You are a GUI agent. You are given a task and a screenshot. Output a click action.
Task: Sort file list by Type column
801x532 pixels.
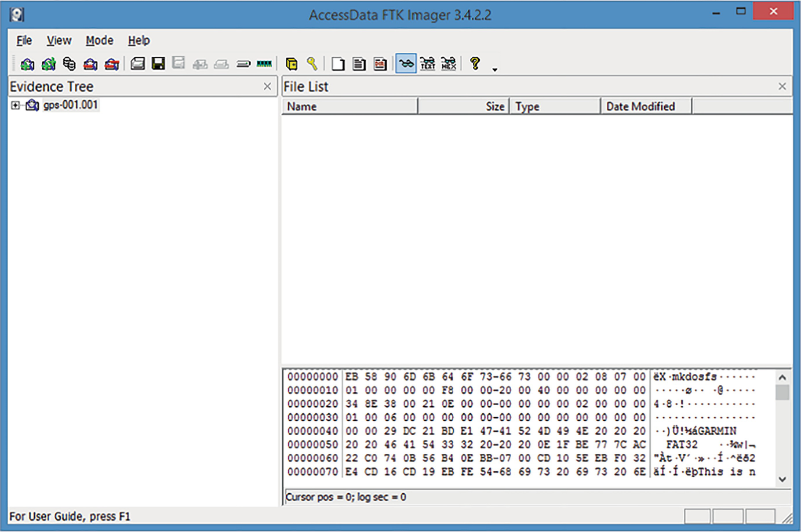pos(555,107)
